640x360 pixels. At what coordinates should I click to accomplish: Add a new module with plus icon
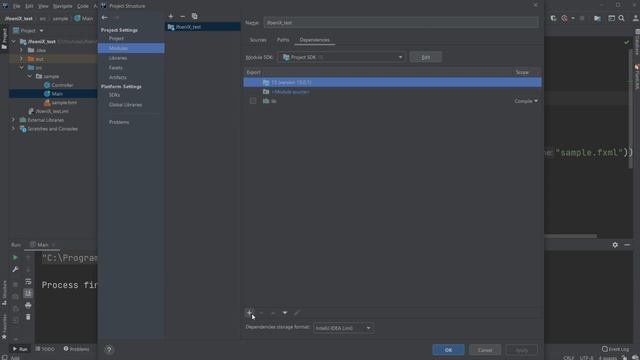(171, 16)
